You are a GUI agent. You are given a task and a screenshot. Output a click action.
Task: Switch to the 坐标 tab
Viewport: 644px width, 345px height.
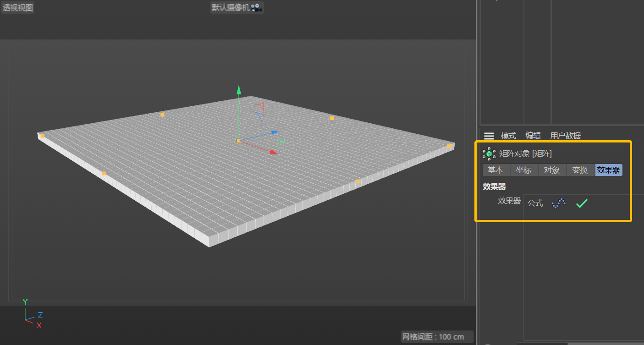tap(524, 170)
